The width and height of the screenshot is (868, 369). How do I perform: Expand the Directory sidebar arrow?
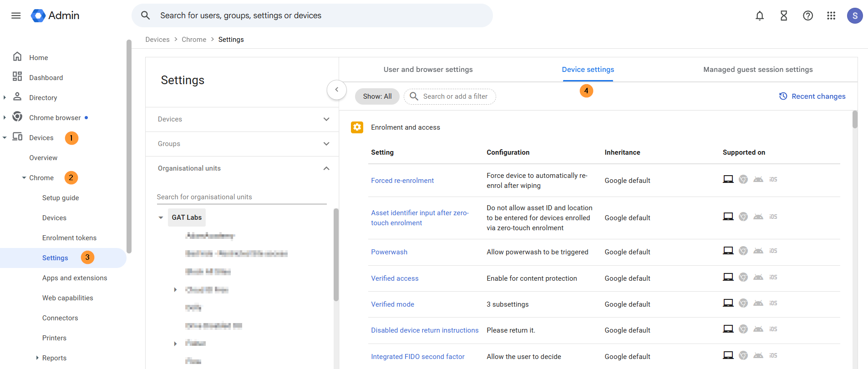(x=5, y=97)
